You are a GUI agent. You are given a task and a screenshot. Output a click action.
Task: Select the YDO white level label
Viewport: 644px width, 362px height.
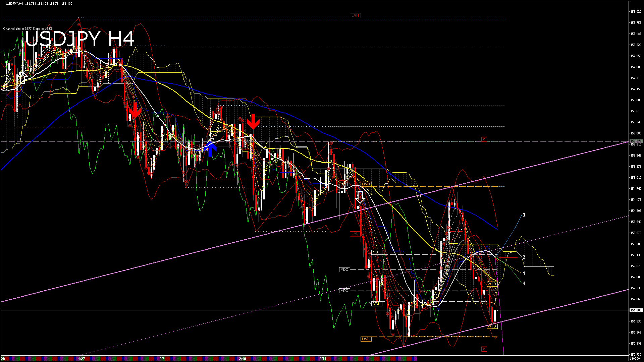pos(344,269)
